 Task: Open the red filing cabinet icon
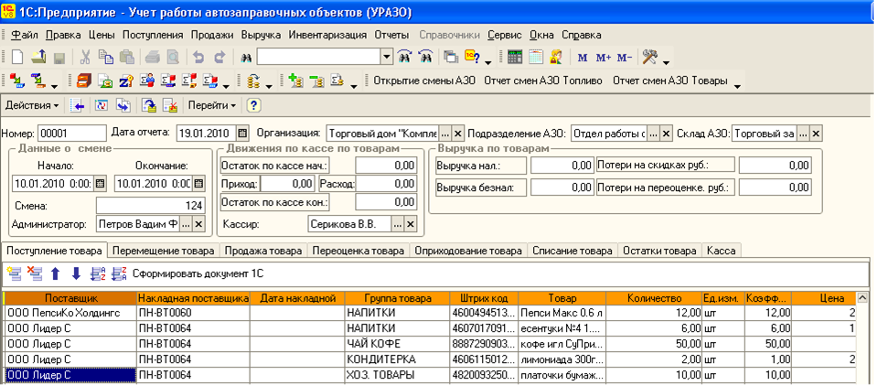click(84, 81)
